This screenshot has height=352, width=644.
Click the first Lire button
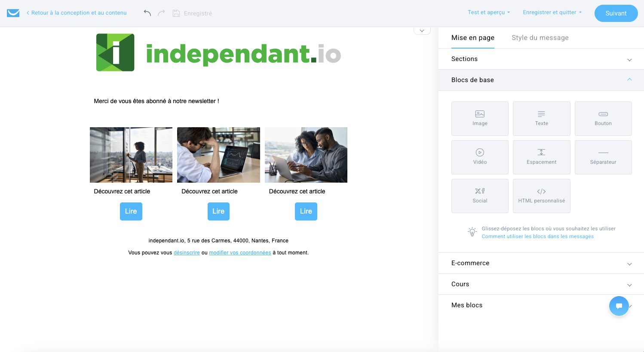(x=131, y=211)
